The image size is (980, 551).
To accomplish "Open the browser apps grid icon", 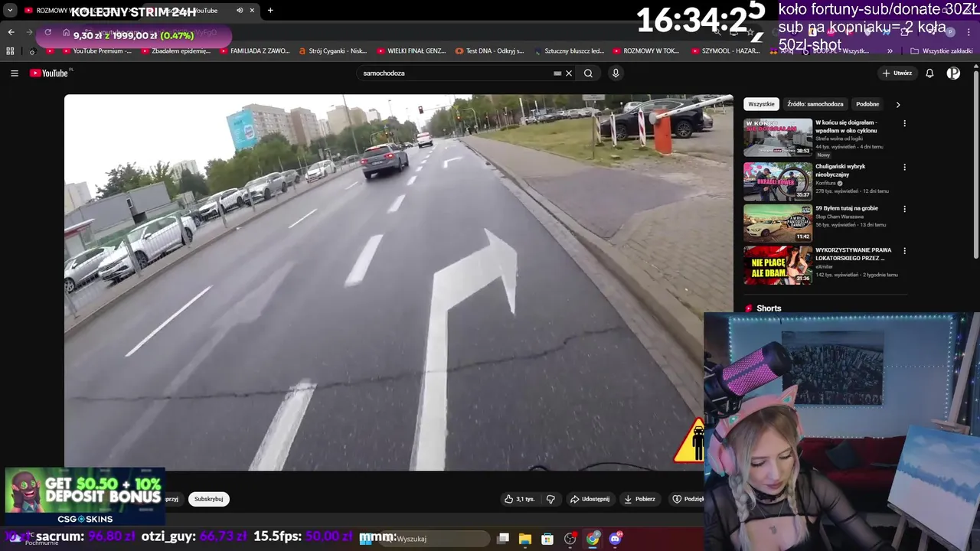I will [10, 51].
